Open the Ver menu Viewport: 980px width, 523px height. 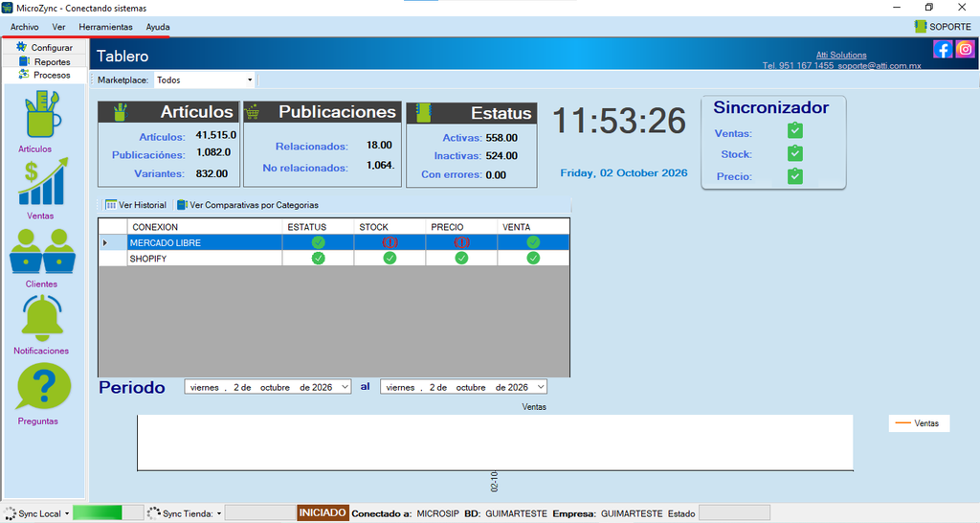coord(58,27)
